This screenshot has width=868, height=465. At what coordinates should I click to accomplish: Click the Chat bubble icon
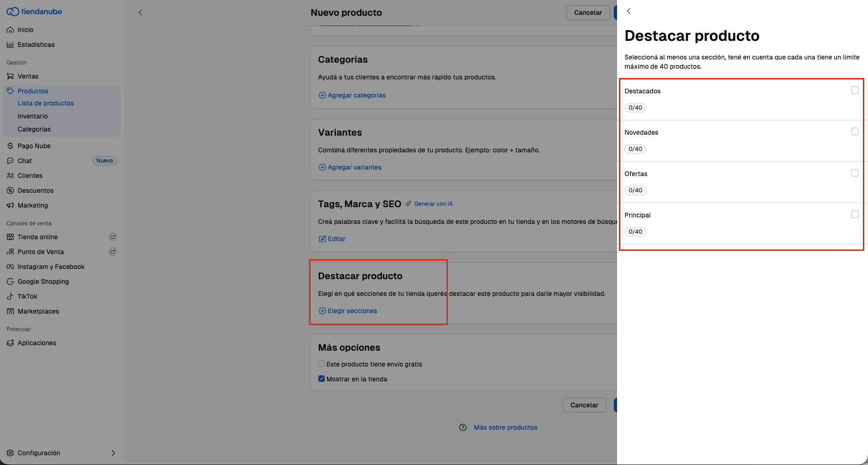10,161
